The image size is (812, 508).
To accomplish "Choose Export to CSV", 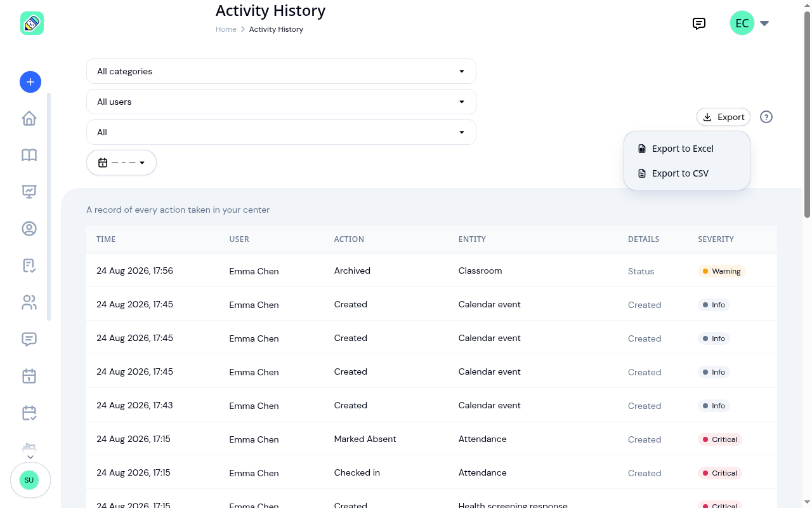I will pos(687,173).
